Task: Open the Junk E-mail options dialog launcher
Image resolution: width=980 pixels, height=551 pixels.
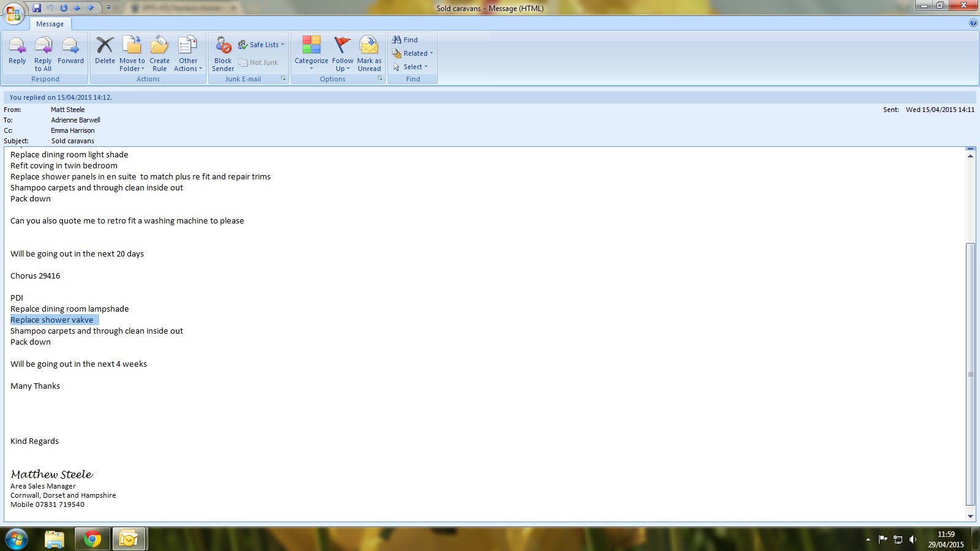Action: coord(283,78)
